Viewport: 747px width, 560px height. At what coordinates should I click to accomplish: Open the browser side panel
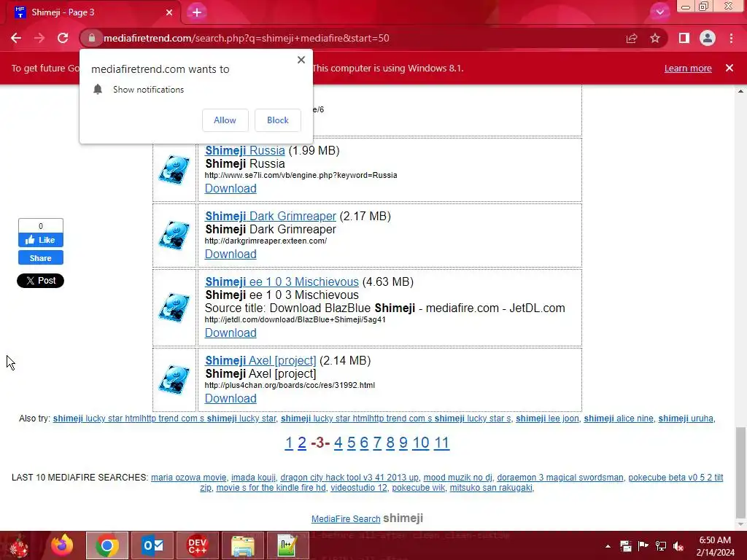point(684,38)
